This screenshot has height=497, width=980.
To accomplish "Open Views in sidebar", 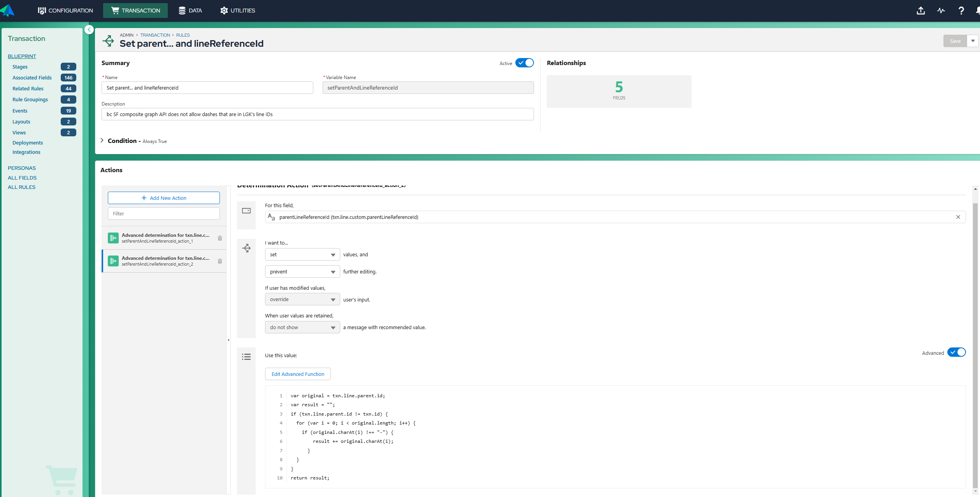I will tap(19, 133).
